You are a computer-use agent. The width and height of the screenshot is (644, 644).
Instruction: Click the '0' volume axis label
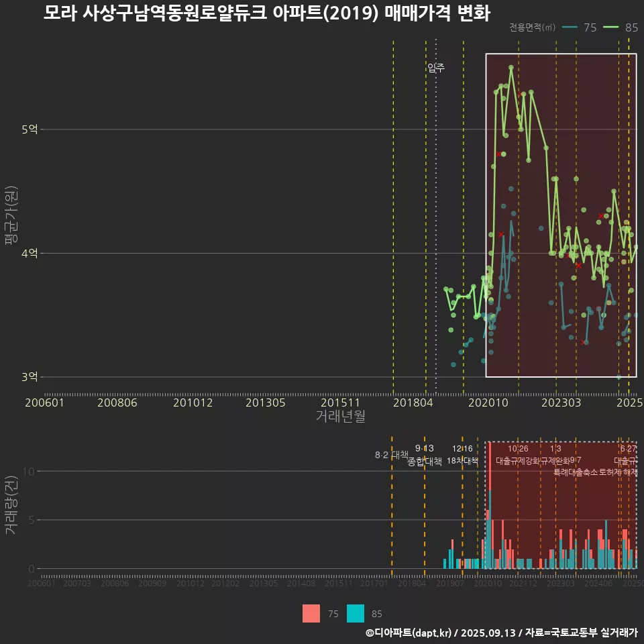[x=32, y=570]
